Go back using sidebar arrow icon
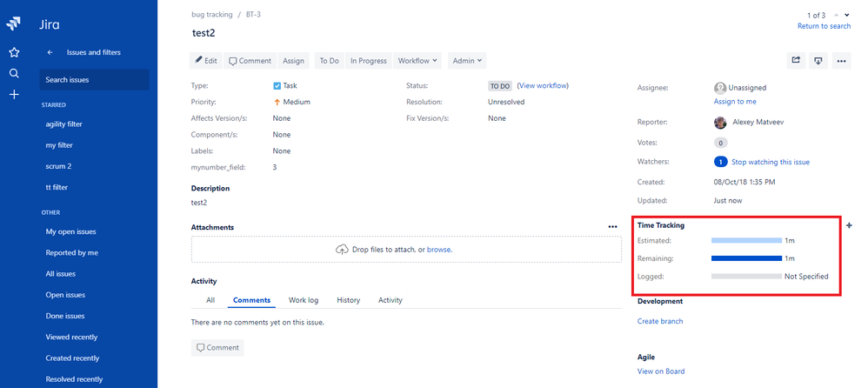The height and width of the screenshot is (388, 868). (x=50, y=52)
